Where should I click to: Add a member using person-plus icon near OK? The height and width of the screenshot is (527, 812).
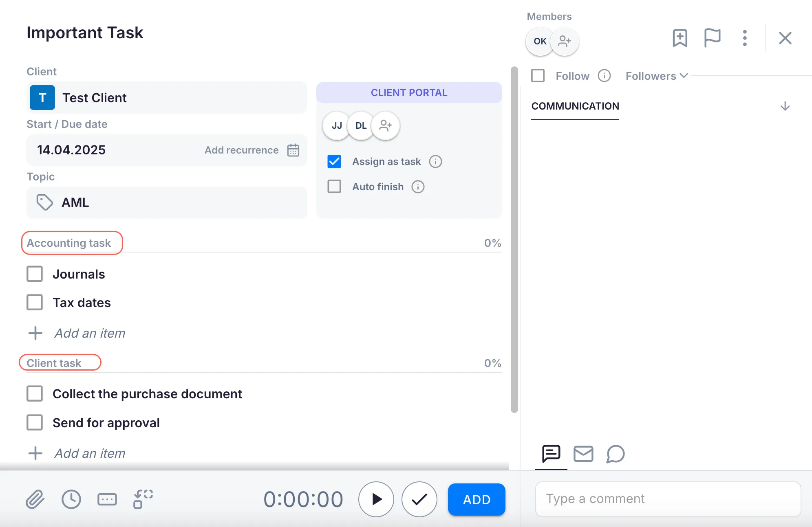(x=565, y=41)
